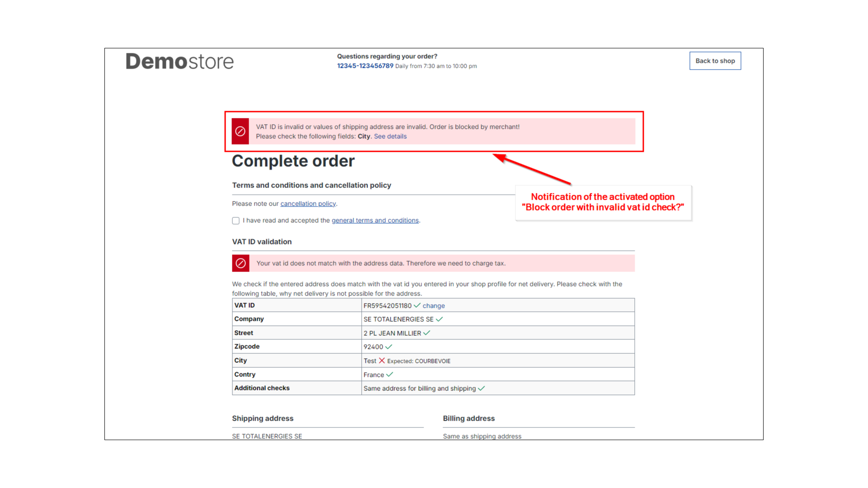
Task: Click the red X beside city Test
Action: click(382, 361)
